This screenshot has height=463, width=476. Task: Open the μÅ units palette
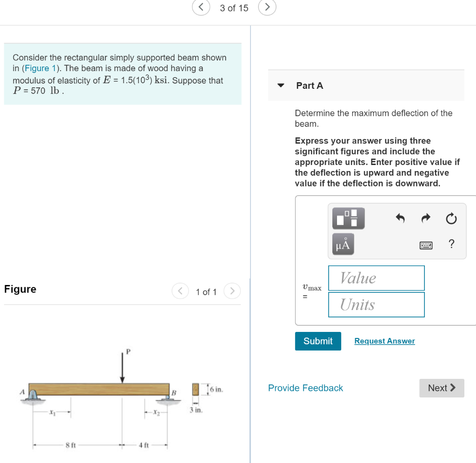pyautogui.click(x=342, y=244)
